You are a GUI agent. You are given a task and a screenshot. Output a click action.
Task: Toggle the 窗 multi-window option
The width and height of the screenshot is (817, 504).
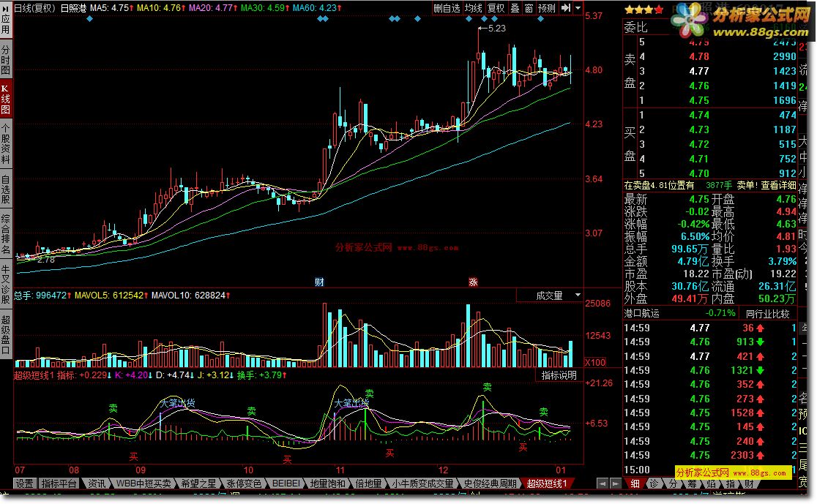click(x=529, y=8)
